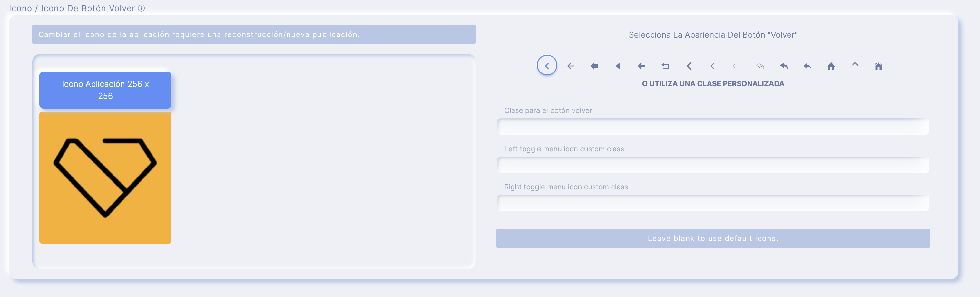Click the info icon beside page title
The width and height of the screenshot is (980, 297).
pyautogui.click(x=141, y=8)
